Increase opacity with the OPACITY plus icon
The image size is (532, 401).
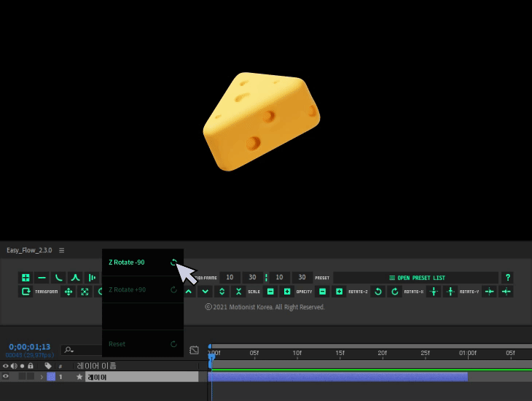click(x=339, y=292)
